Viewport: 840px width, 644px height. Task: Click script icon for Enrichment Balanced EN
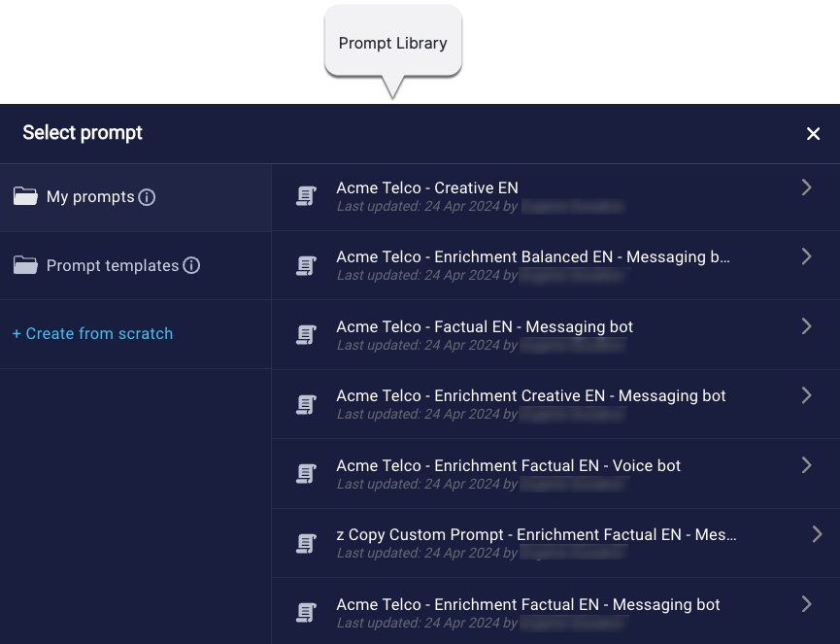click(x=307, y=265)
